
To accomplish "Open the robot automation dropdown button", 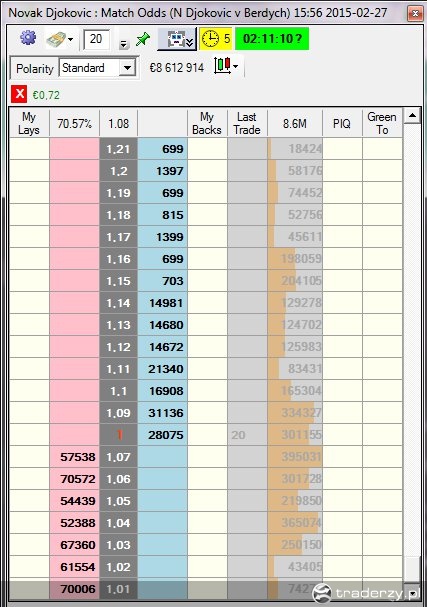I will (x=177, y=39).
